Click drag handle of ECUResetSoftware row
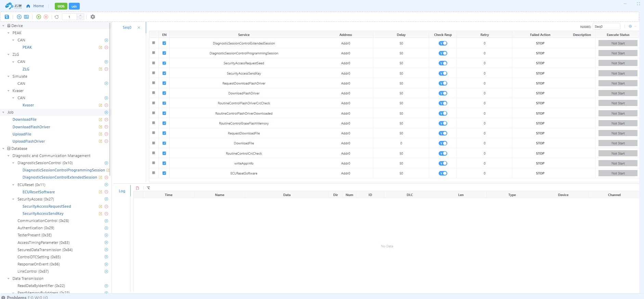This screenshot has width=644, height=299. click(154, 173)
